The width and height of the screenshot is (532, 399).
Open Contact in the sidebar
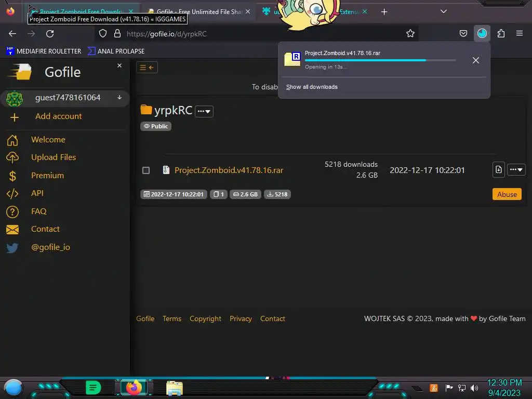[46, 229]
